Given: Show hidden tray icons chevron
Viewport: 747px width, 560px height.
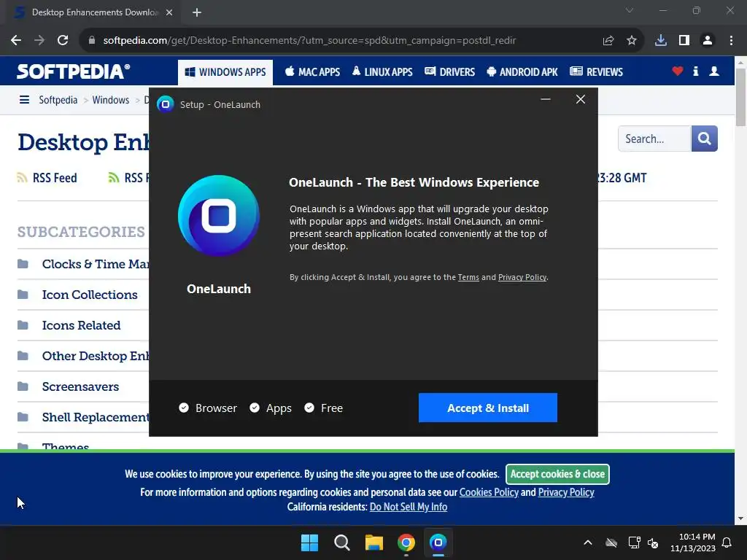Looking at the screenshot, I should pyautogui.click(x=588, y=542).
